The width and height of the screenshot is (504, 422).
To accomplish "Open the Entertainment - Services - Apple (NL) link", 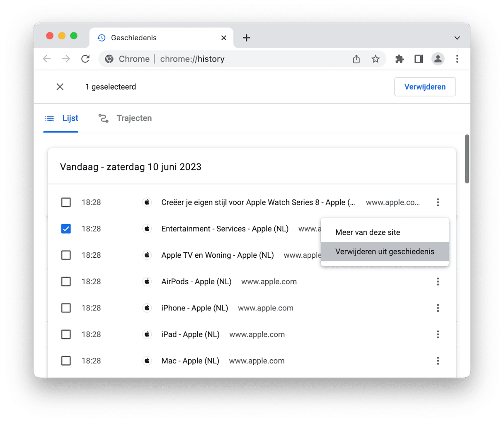I will coord(225,229).
